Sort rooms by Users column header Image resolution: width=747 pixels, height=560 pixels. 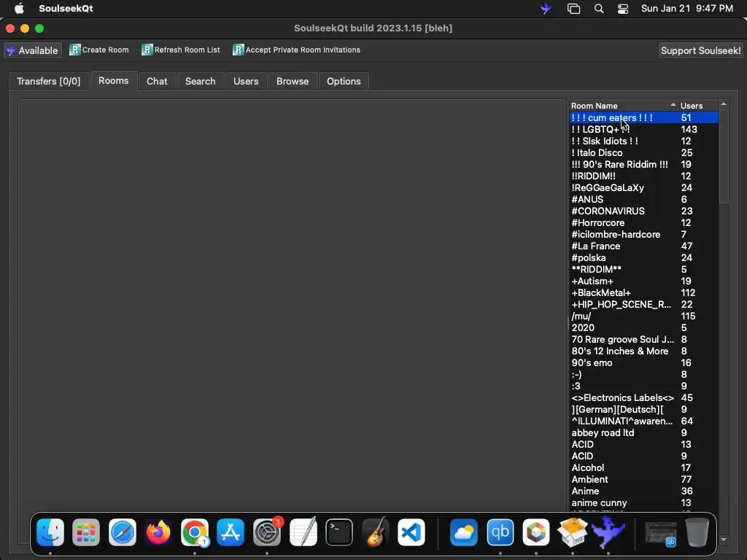click(698, 106)
